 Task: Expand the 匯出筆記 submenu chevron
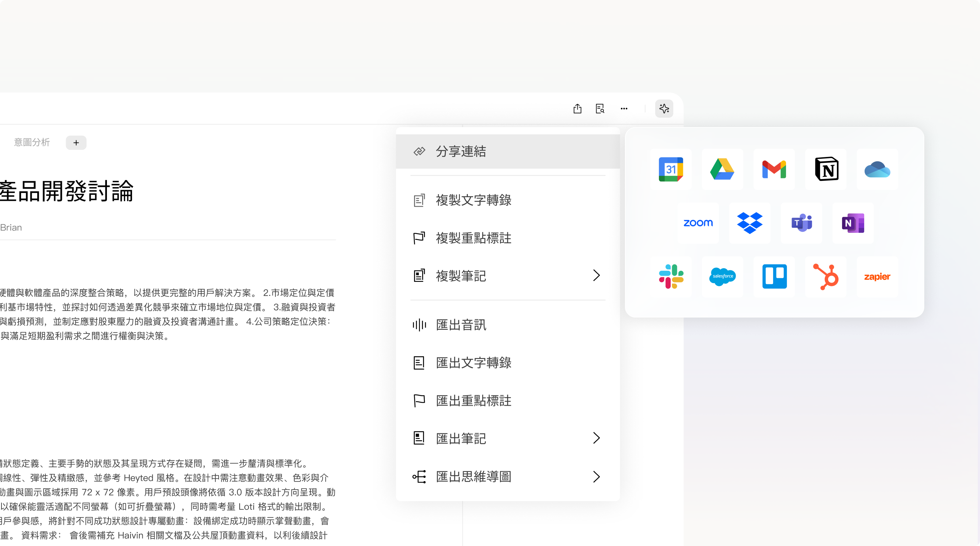click(x=596, y=438)
